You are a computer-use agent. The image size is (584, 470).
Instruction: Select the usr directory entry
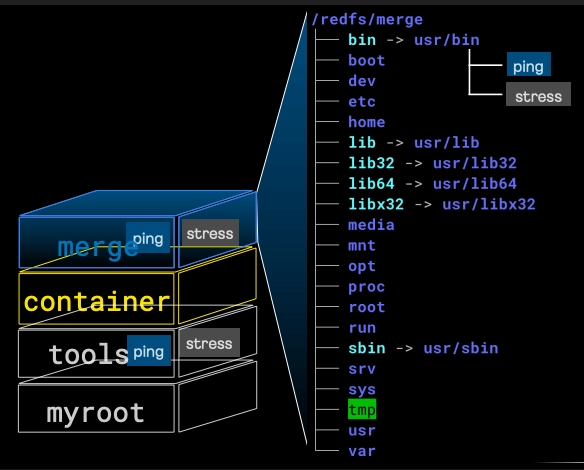pos(362,430)
